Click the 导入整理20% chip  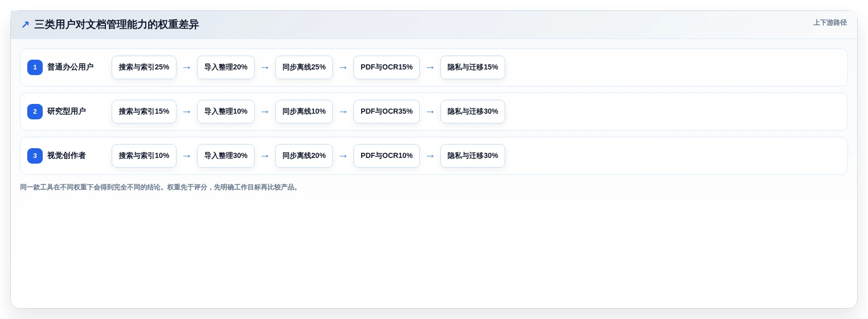pyautogui.click(x=226, y=67)
